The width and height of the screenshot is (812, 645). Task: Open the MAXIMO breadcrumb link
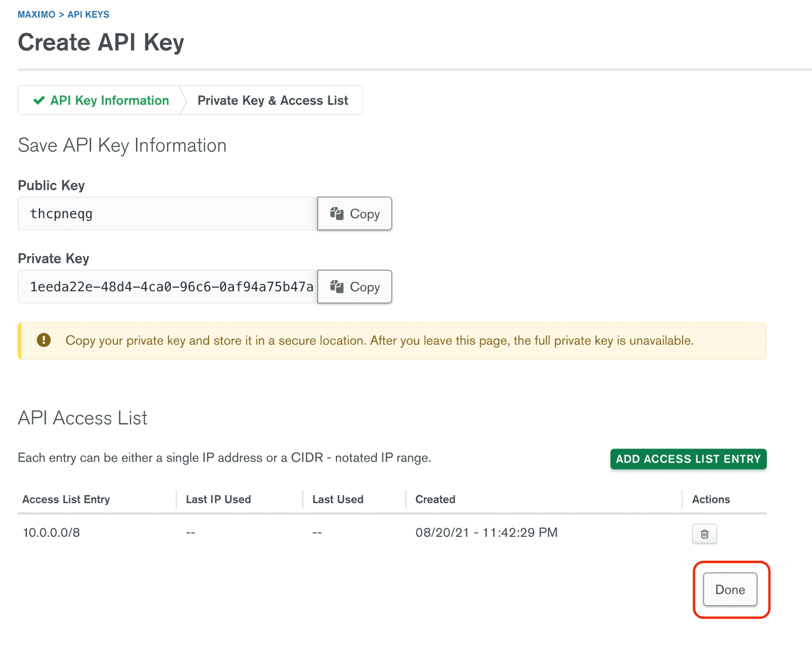pos(36,14)
